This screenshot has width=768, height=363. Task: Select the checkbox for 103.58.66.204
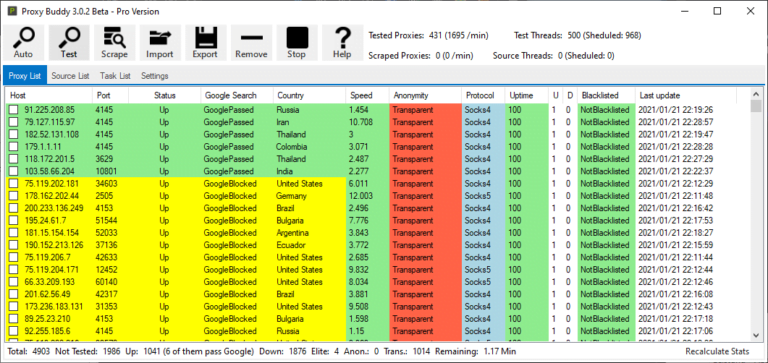(x=14, y=171)
